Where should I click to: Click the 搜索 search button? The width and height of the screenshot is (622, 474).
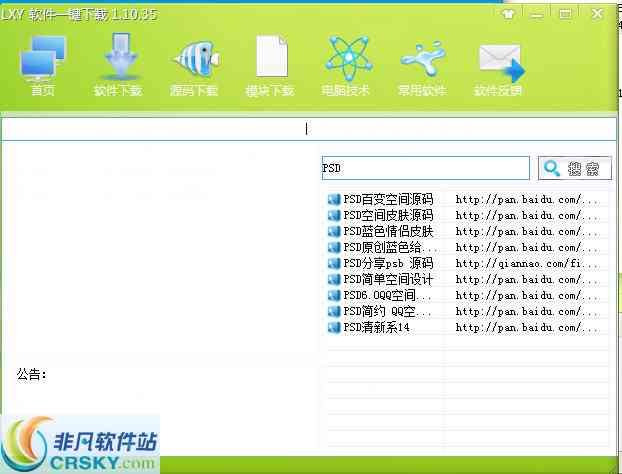(x=574, y=169)
